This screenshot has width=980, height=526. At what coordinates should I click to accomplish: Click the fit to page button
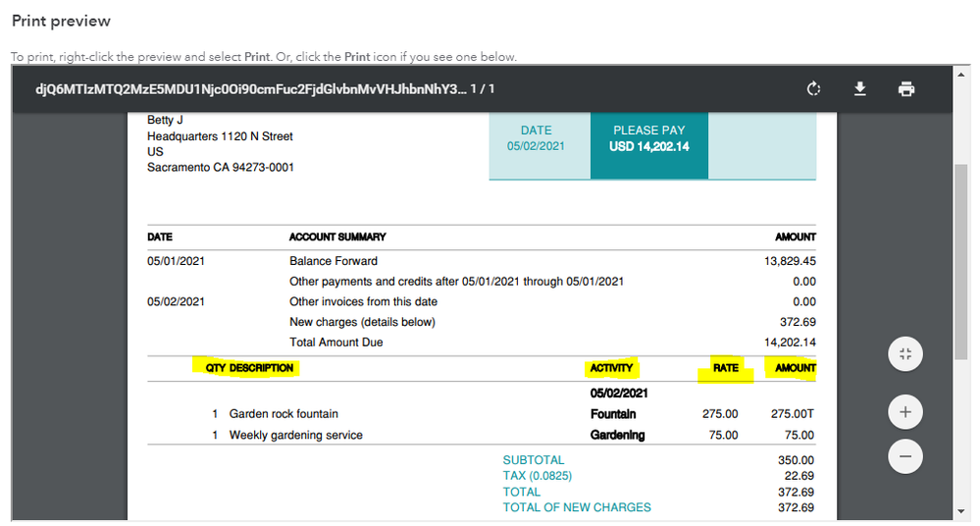point(905,355)
